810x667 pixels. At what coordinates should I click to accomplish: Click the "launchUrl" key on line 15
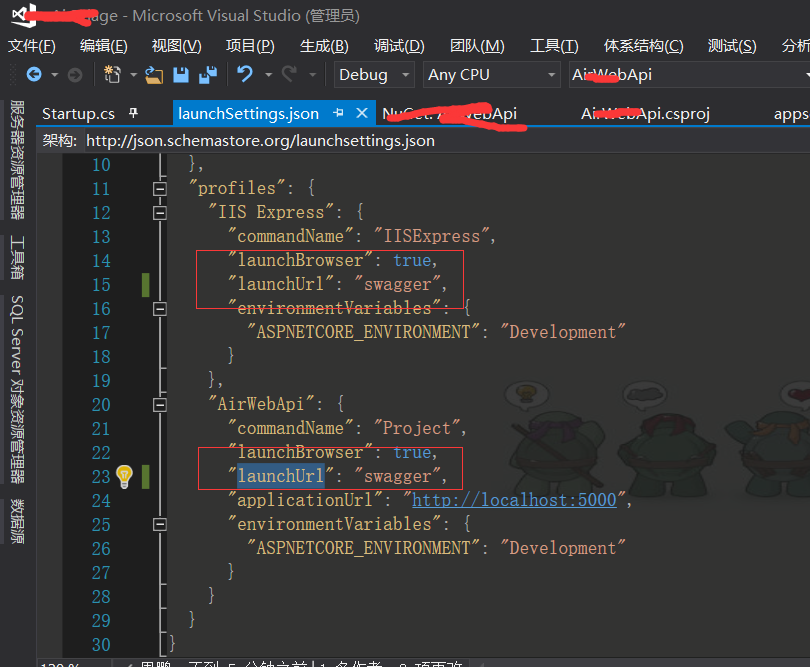[x=281, y=284]
